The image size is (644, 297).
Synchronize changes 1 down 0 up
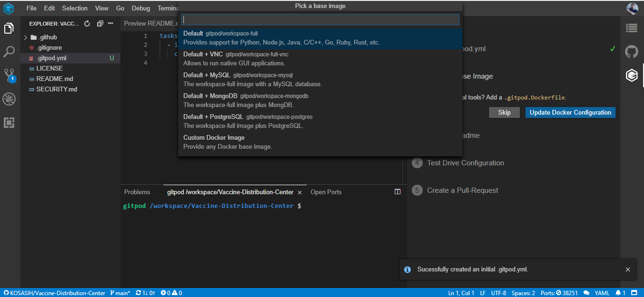(x=145, y=293)
